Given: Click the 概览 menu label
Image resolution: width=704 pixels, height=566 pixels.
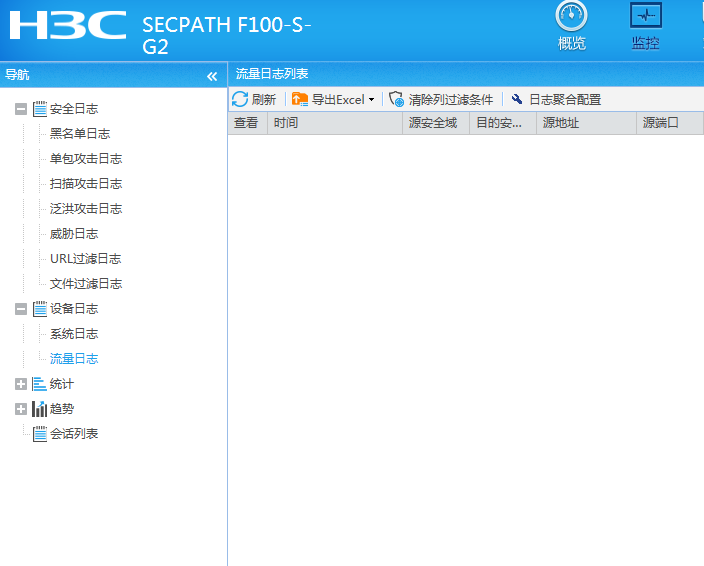Looking at the screenshot, I should pyautogui.click(x=572, y=43).
